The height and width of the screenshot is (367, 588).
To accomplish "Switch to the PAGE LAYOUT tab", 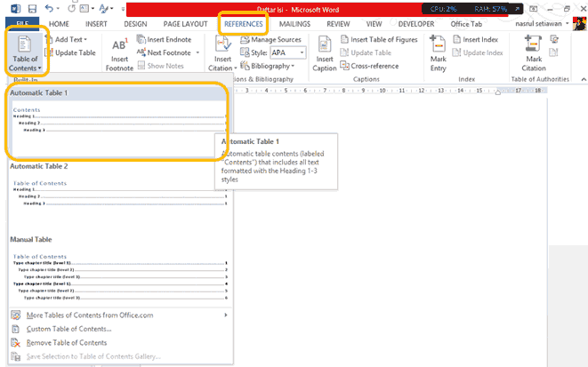I will [185, 24].
